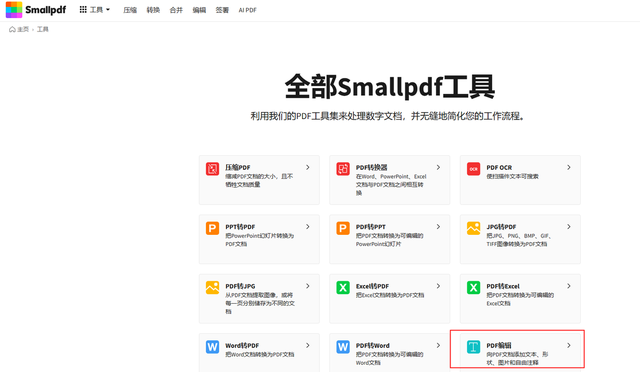The image size is (640, 372).
Task: Click the Smallpdf colorful logo icon
Action: point(14,10)
